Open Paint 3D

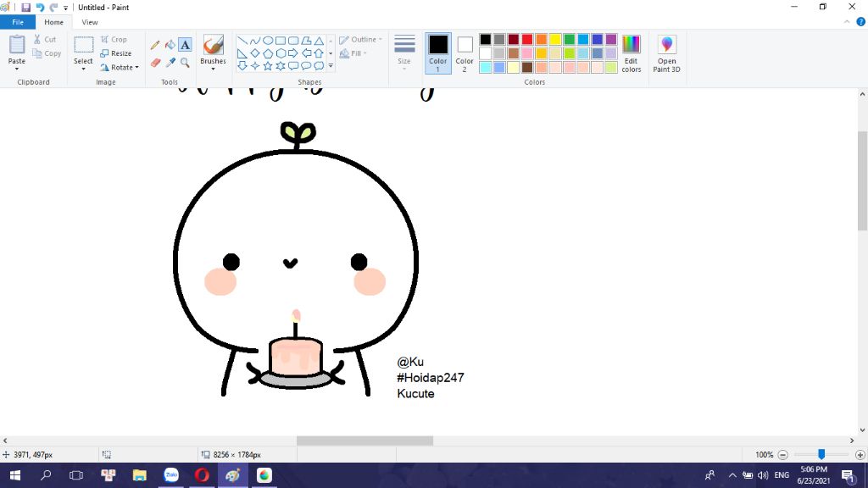(666, 53)
